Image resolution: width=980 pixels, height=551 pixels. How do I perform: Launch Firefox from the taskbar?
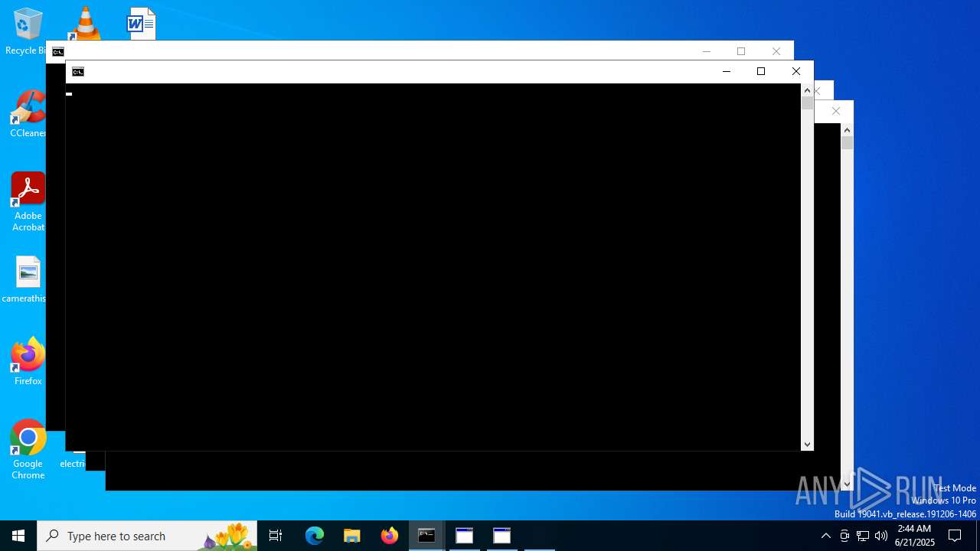pyautogui.click(x=390, y=536)
